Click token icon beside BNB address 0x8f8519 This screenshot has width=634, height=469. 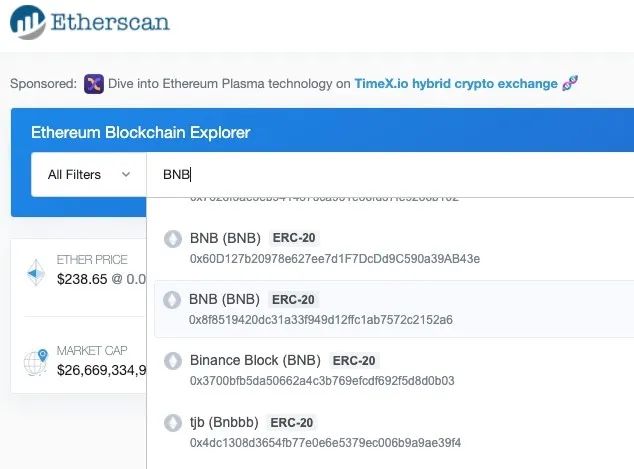[171, 300]
